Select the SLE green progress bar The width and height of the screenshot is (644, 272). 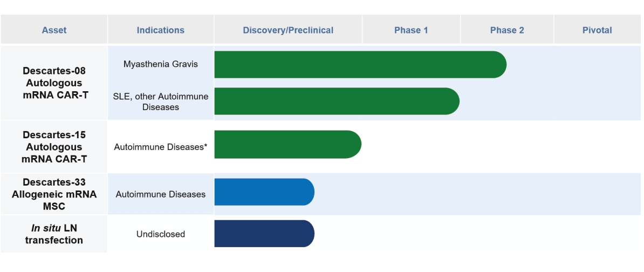click(335, 101)
